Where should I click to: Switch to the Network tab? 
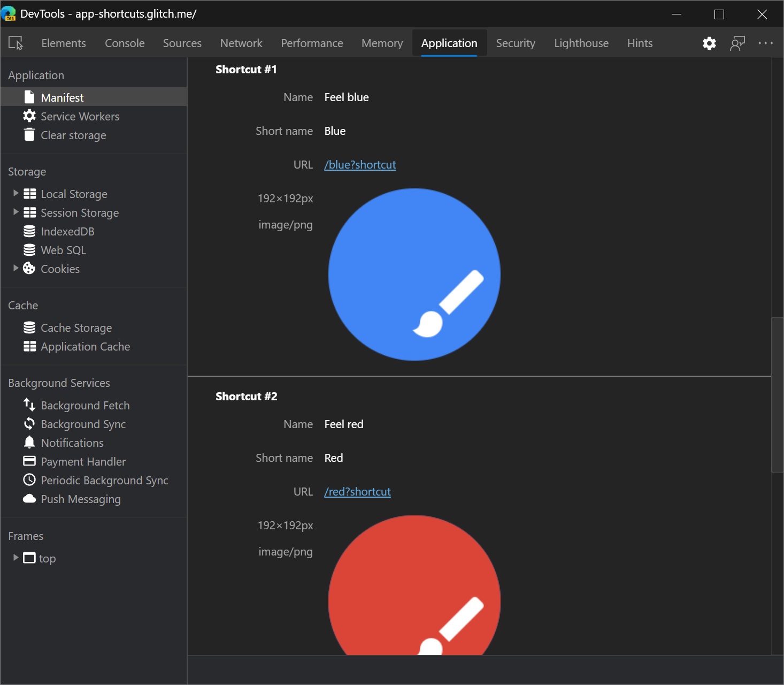[x=241, y=43]
